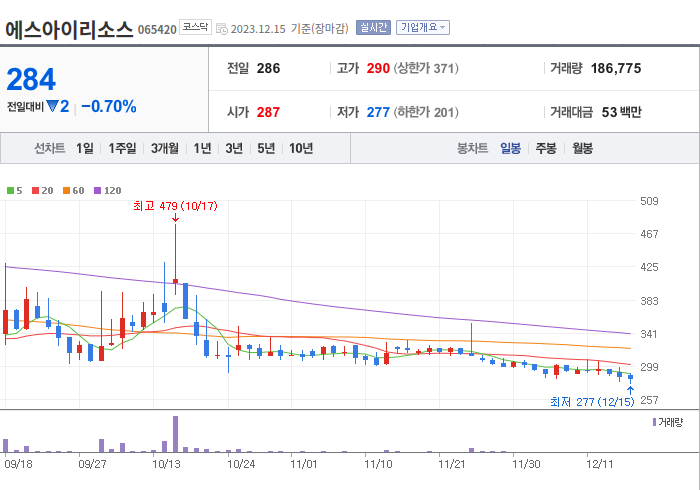This screenshot has width=700, height=490.
Task: Switch to 일봉 candlestick chart
Action: pyautogui.click(x=510, y=148)
